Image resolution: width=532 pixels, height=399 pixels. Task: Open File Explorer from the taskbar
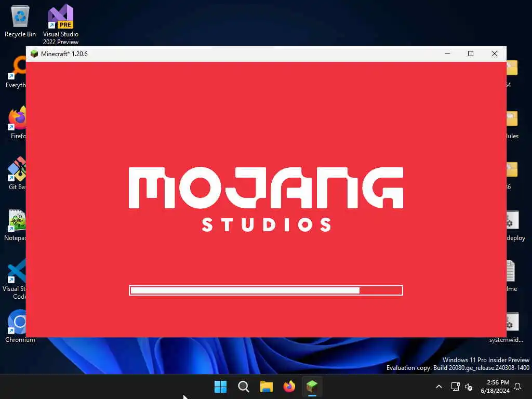(x=267, y=387)
